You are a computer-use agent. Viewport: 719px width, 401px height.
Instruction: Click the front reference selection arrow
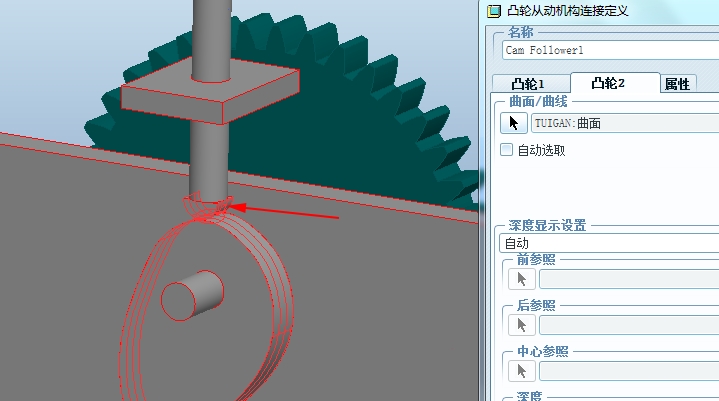click(522, 279)
